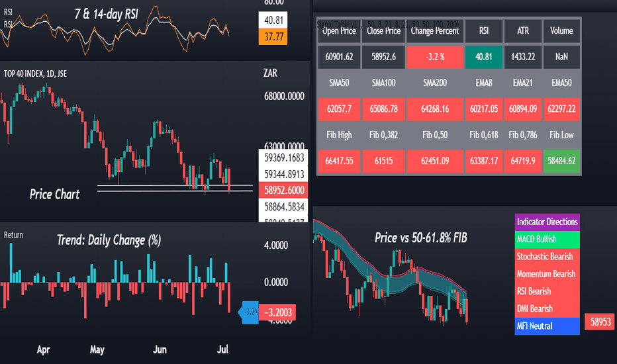The width and height of the screenshot is (617, 364).
Task: Click the red return value label -3.2003
Action: 277,313
